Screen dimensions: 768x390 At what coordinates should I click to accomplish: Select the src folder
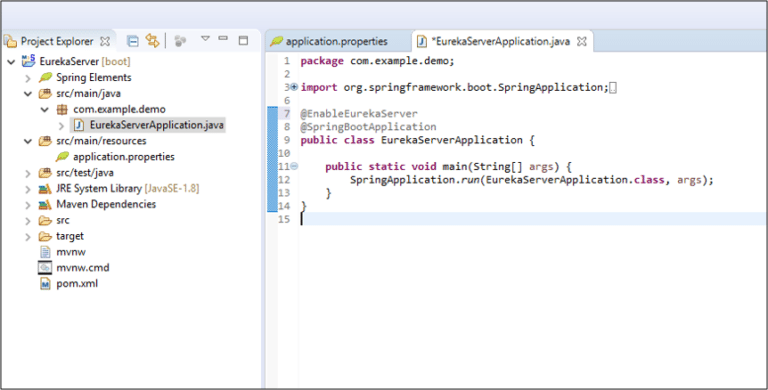[x=63, y=220]
